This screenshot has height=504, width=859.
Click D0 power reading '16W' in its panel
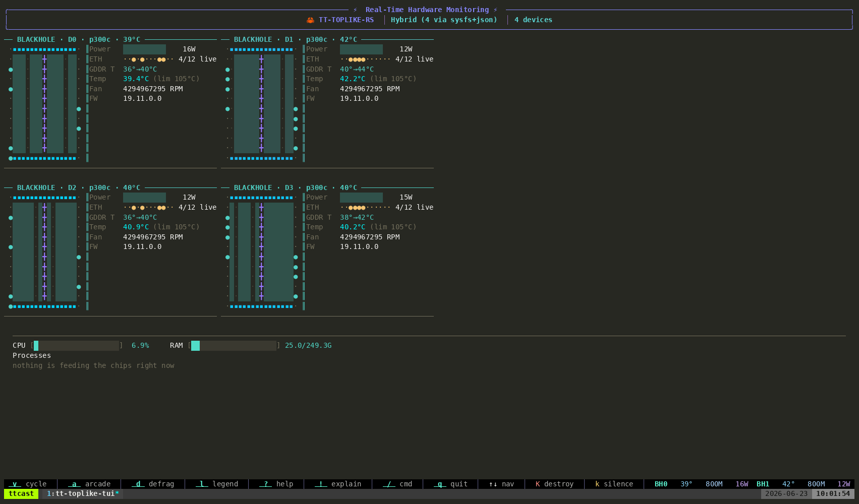pyautogui.click(x=189, y=49)
